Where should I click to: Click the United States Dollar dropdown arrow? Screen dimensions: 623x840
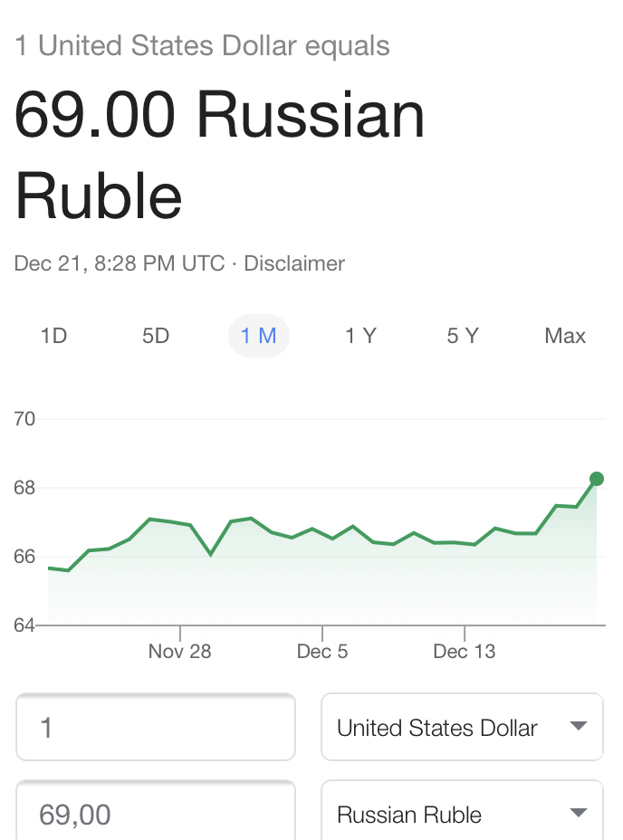(579, 726)
